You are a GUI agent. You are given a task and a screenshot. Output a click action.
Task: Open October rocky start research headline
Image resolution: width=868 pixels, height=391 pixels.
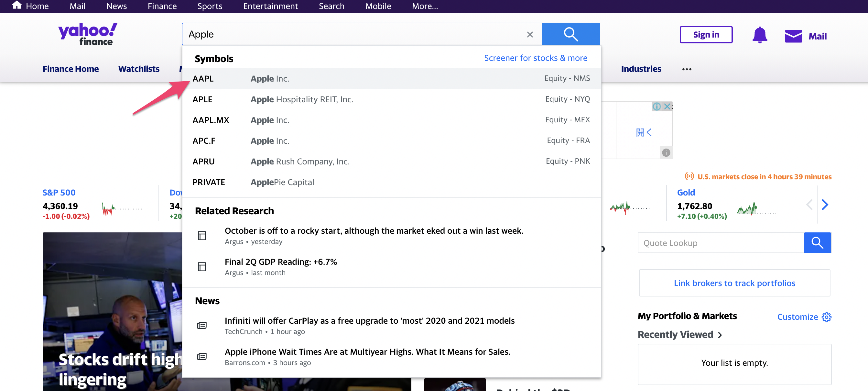[374, 231]
